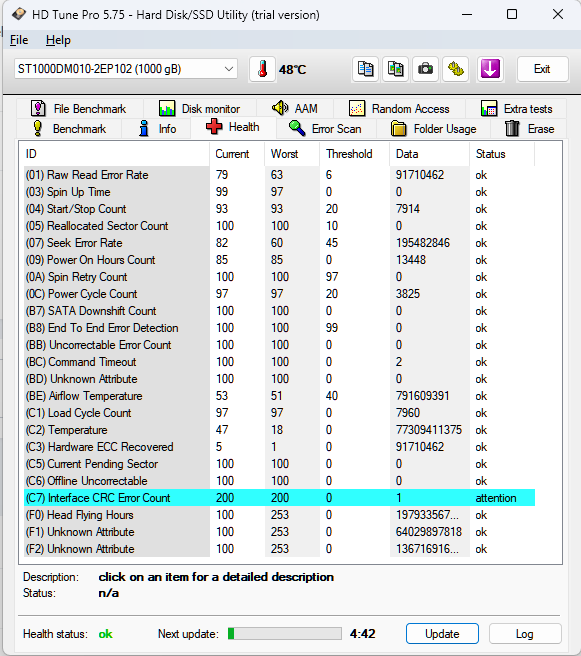The width and height of the screenshot is (581, 656).
Task: Click the purple down-arrow icon
Action: tap(490, 69)
